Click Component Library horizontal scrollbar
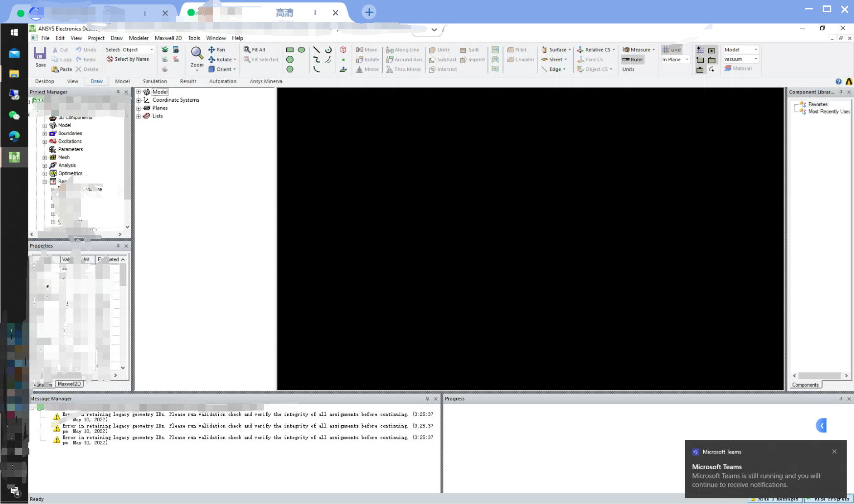 (820, 376)
